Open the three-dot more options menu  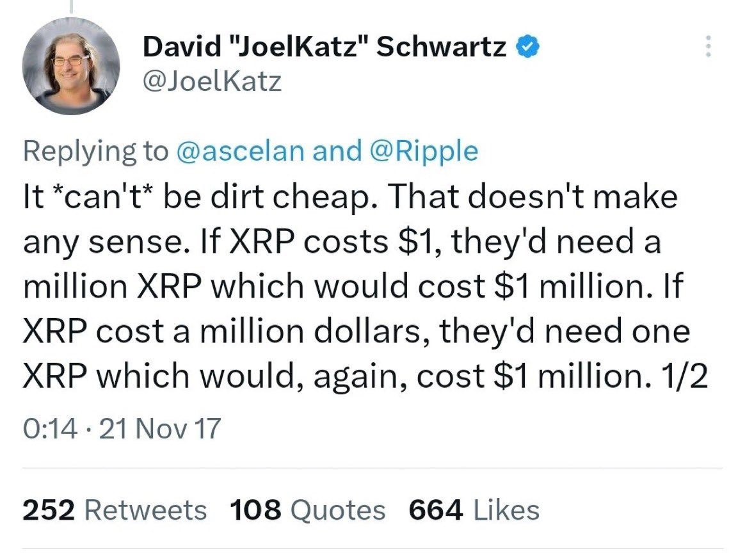point(708,47)
